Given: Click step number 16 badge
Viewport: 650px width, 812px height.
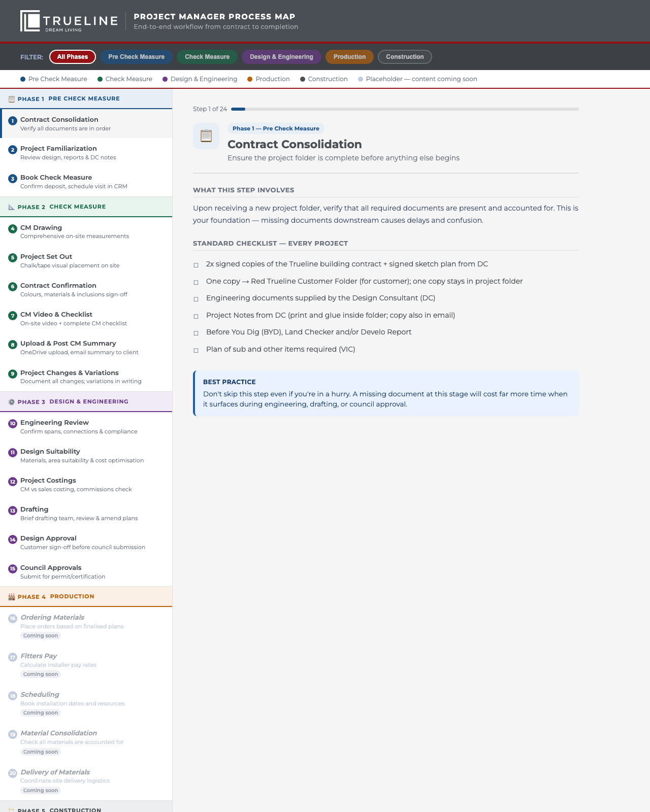Looking at the screenshot, I should point(13,619).
